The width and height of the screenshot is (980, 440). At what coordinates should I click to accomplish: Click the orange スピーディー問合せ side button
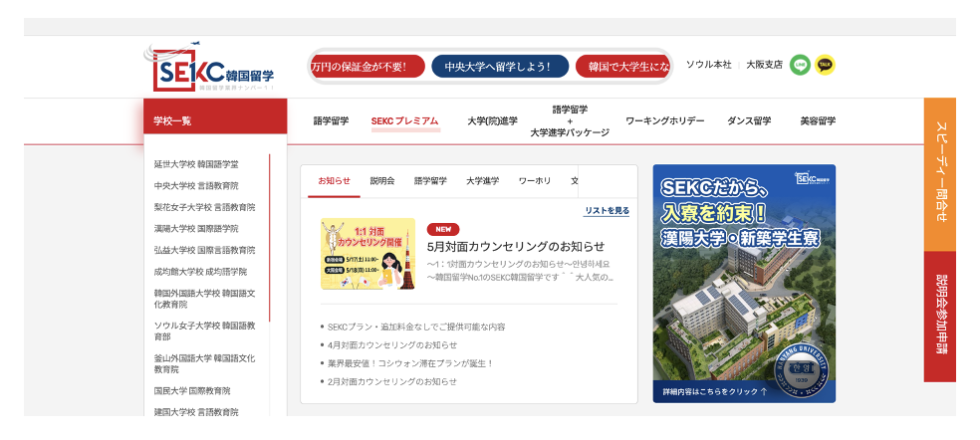point(939,174)
